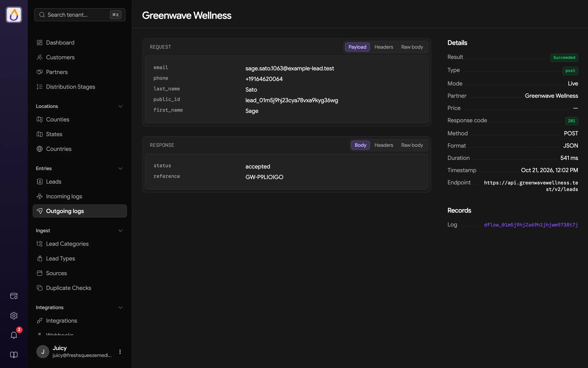
Task: Open Sources icon
Action: (x=40, y=273)
